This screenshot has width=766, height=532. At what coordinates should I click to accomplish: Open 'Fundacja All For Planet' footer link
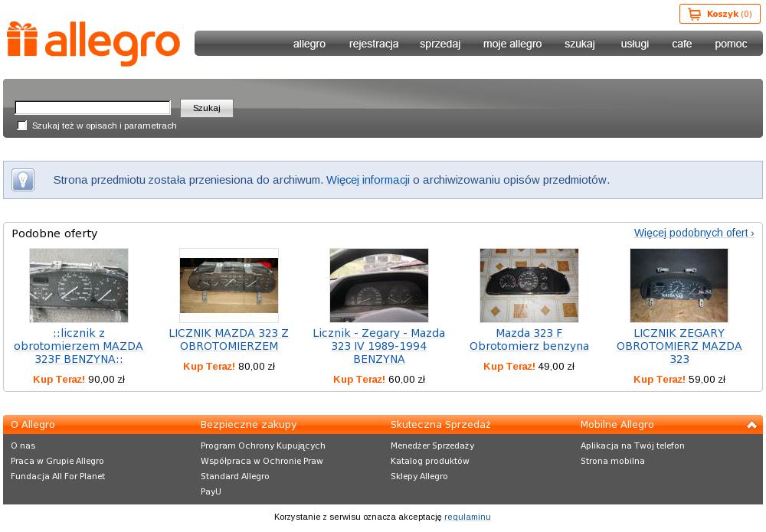coord(58,476)
